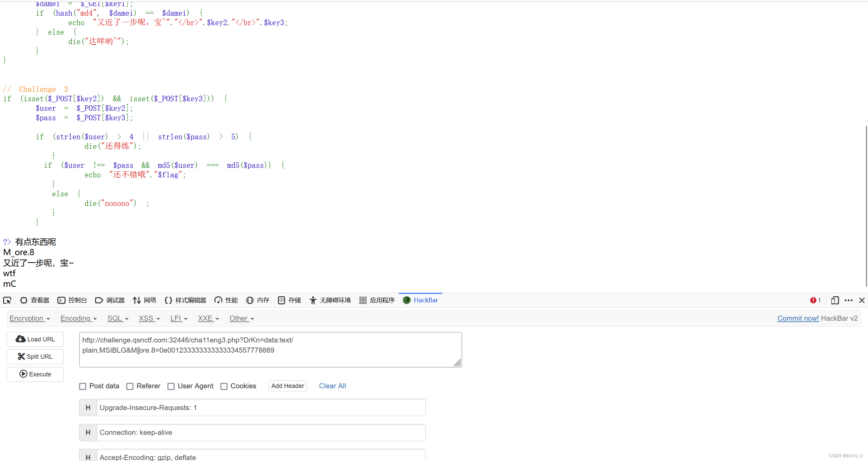The width and height of the screenshot is (868, 461).
Task: Expand the Encryption dropdown
Action: click(30, 318)
